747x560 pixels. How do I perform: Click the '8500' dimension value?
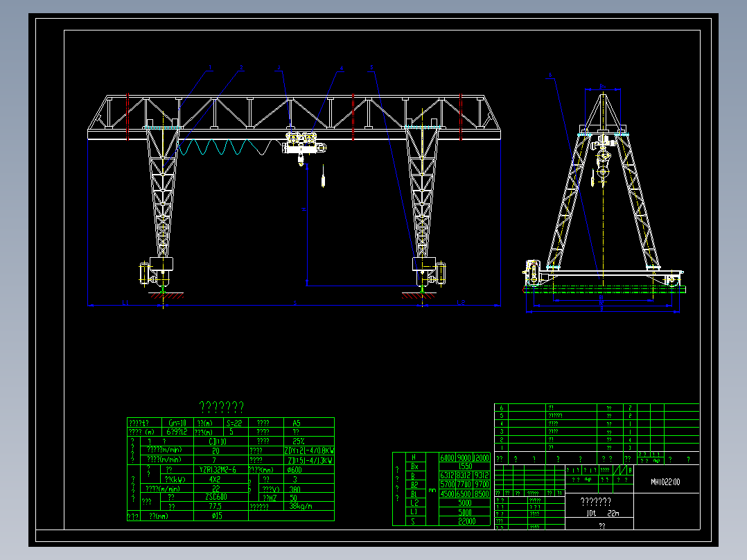pyautogui.click(x=482, y=493)
